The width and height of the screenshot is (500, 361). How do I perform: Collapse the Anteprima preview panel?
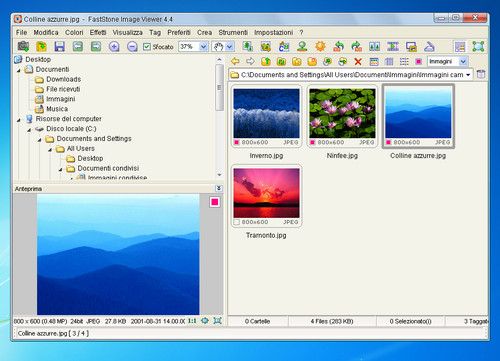(x=219, y=188)
